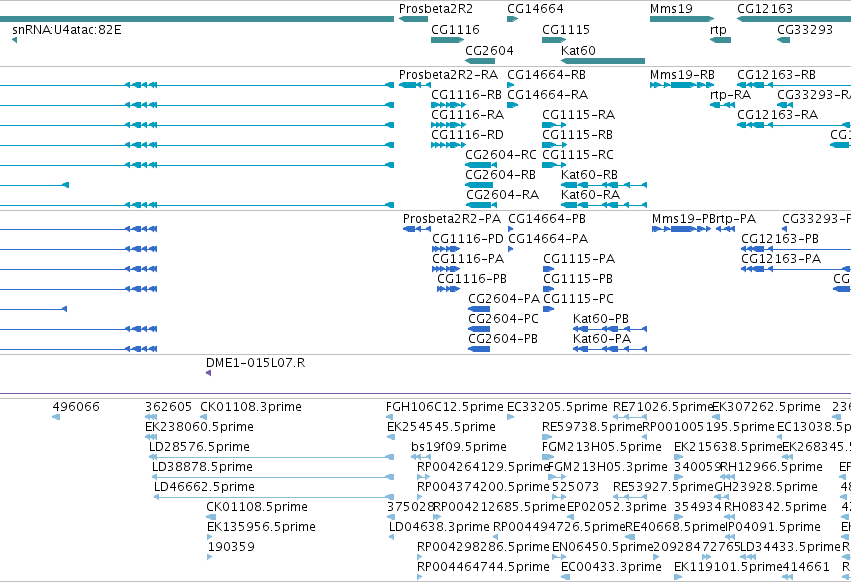Select the Mms19-RB transcript label
The height and width of the screenshot is (582, 851).
click(x=682, y=74)
